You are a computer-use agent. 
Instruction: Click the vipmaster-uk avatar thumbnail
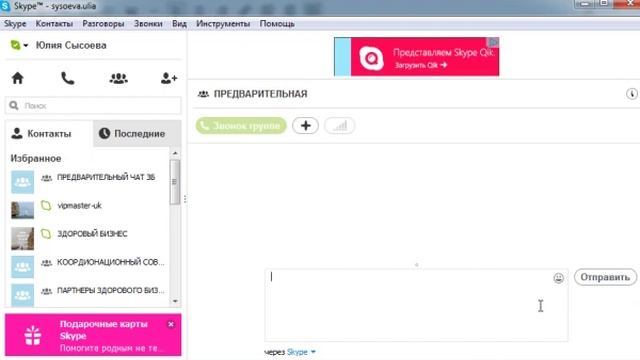click(22, 210)
